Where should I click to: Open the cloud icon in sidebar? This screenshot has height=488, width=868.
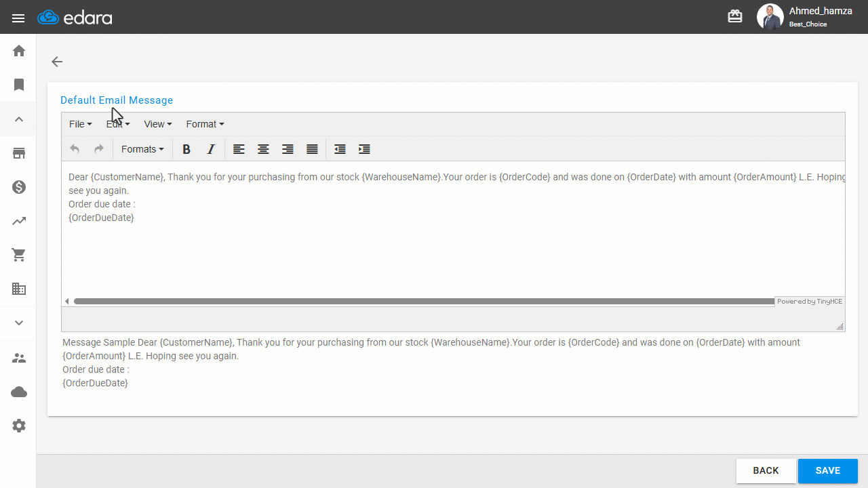click(x=19, y=392)
